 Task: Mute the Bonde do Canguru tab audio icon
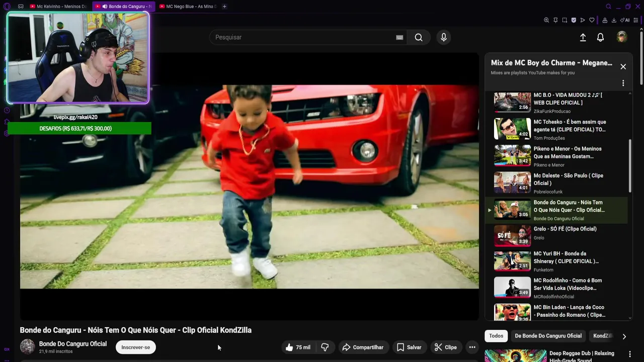pos(105,7)
